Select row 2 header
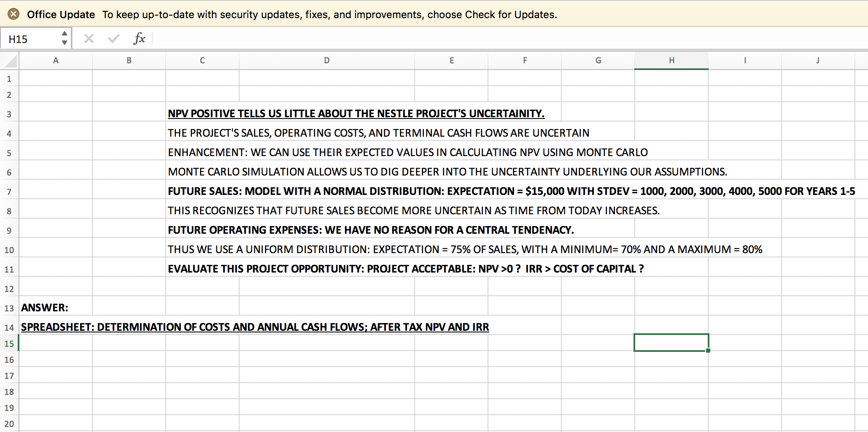868x432 pixels. [9, 94]
